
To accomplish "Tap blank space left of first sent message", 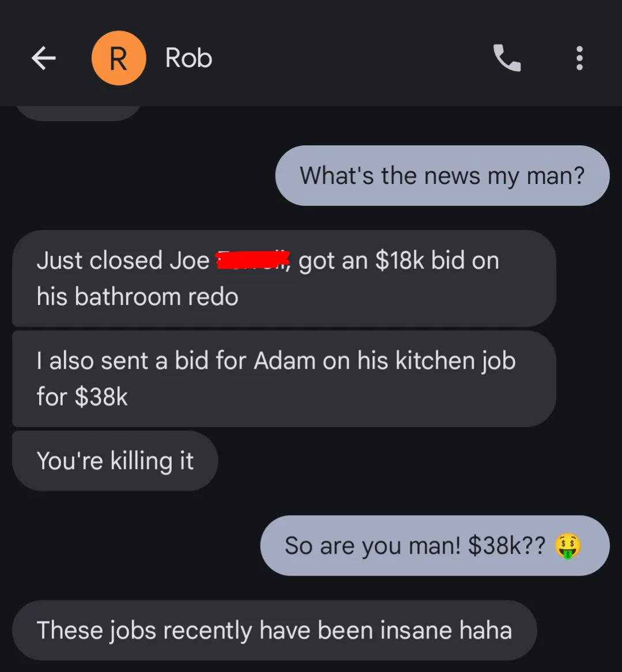I will point(137,175).
